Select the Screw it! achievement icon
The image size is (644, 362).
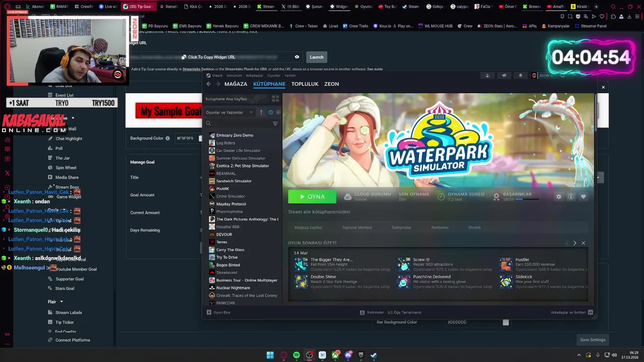pos(404,264)
